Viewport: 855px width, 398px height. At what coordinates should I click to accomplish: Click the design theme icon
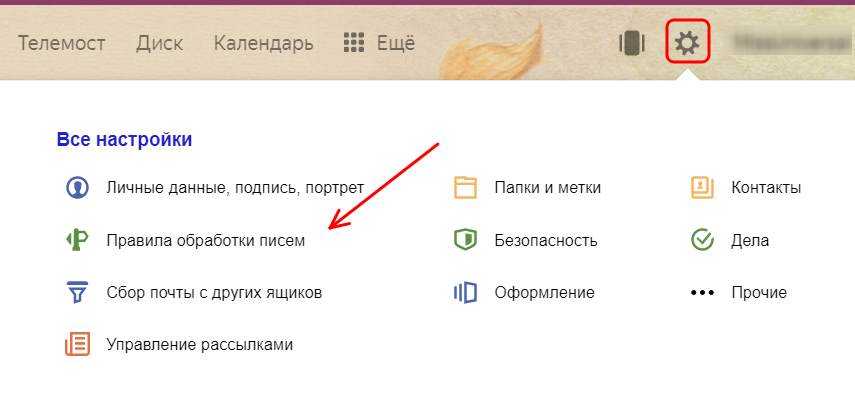click(x=465, y=293)
